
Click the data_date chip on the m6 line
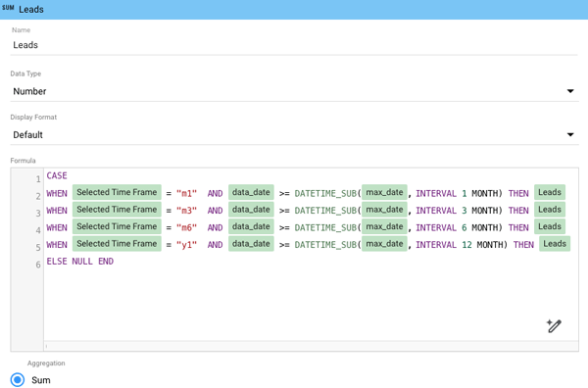point(251,226)
